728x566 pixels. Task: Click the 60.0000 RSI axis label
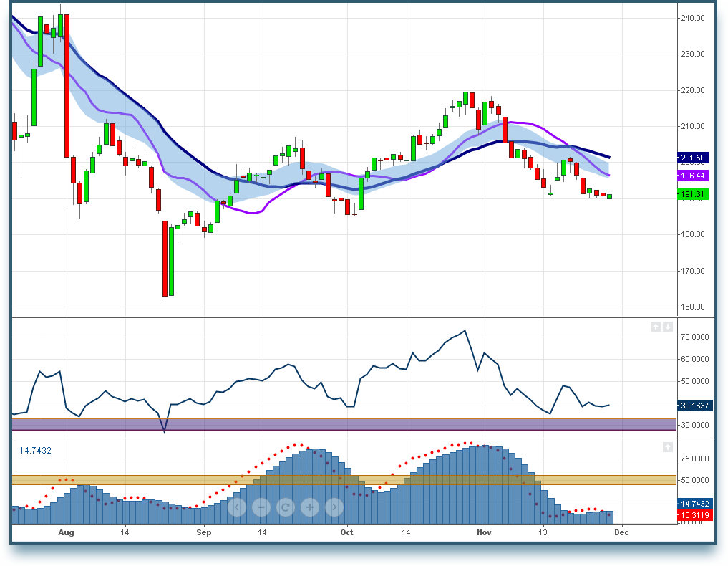pos(694,359)
